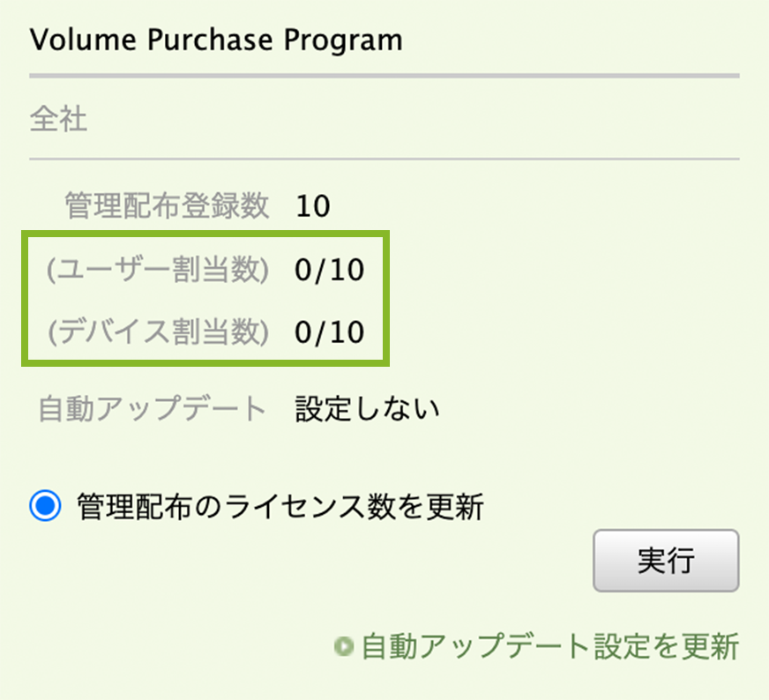Click the green highlight box's top border
This screenshot has width=769, height=700.
tap(205, 235)
